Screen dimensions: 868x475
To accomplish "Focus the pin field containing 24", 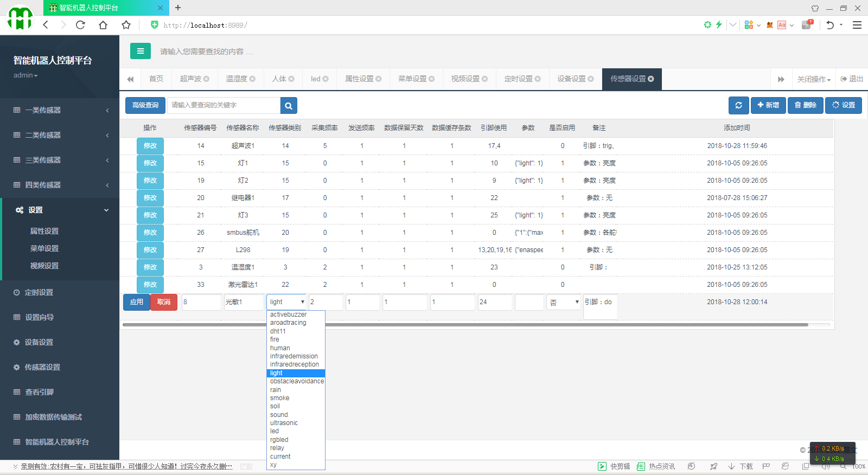I will [495, 302].
